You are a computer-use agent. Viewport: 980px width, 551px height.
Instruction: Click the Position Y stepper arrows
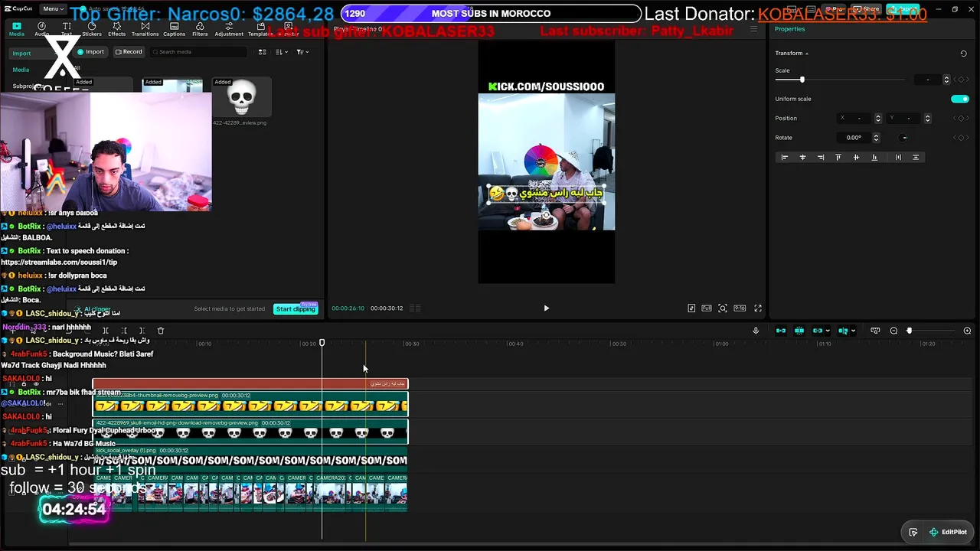click(928, 119)
